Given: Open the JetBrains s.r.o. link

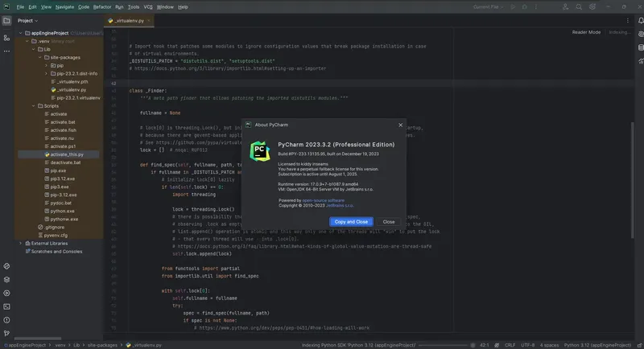Looking at the screenshot, I should (x=340, y=206).
